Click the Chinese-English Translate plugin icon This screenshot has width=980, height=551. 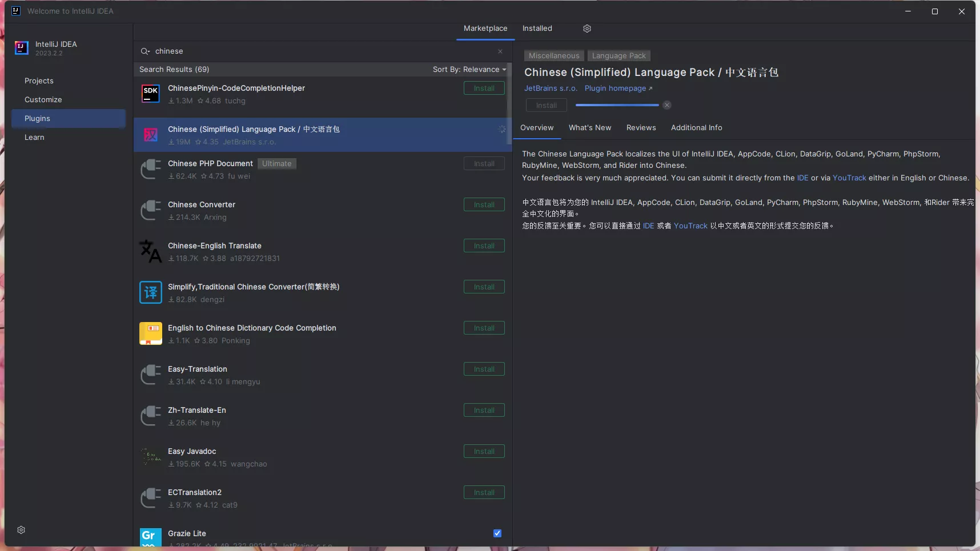151,251
